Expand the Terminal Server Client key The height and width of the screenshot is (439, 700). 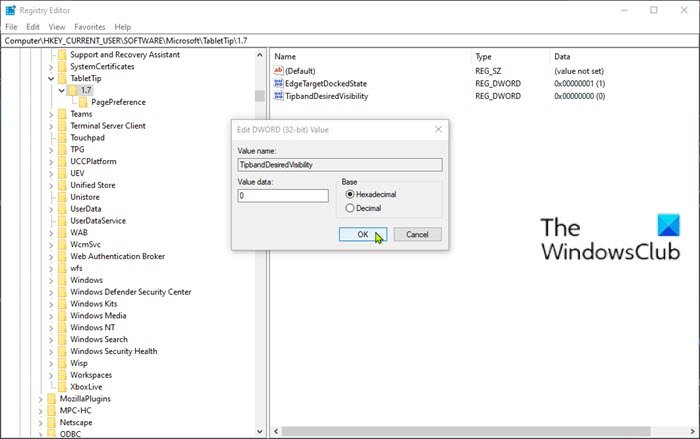click(x=51, y=126)
